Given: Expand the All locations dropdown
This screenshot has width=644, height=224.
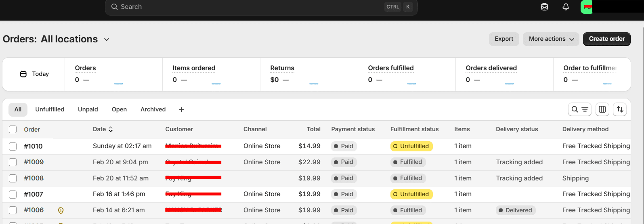Looking at the screenshot, I should pyautogui.click(x=107, y=40).
